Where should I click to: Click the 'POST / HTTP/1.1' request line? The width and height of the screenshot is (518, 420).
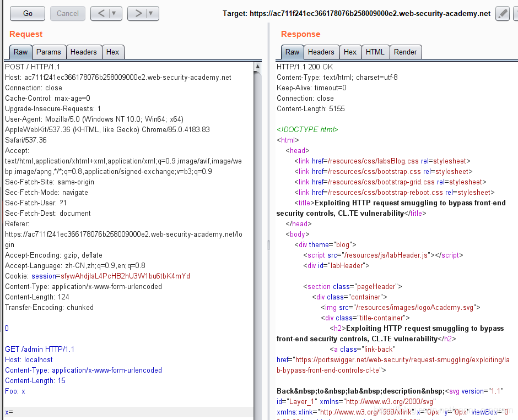click(x=33, y=67)
